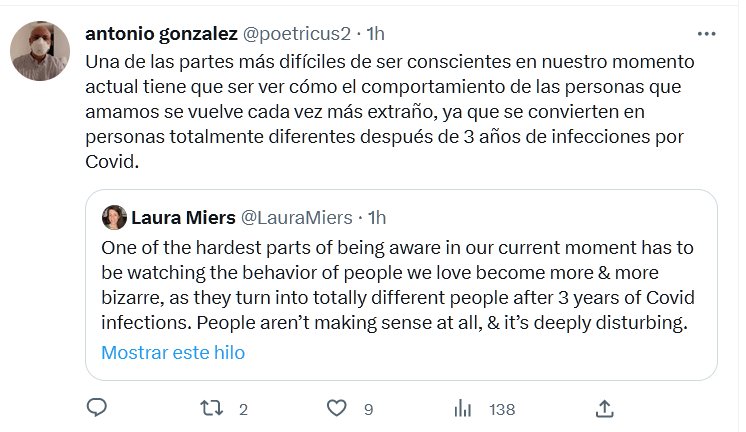The image size is (746, 432).
Task: Open the three-dot more options menu
Action: 706,33
